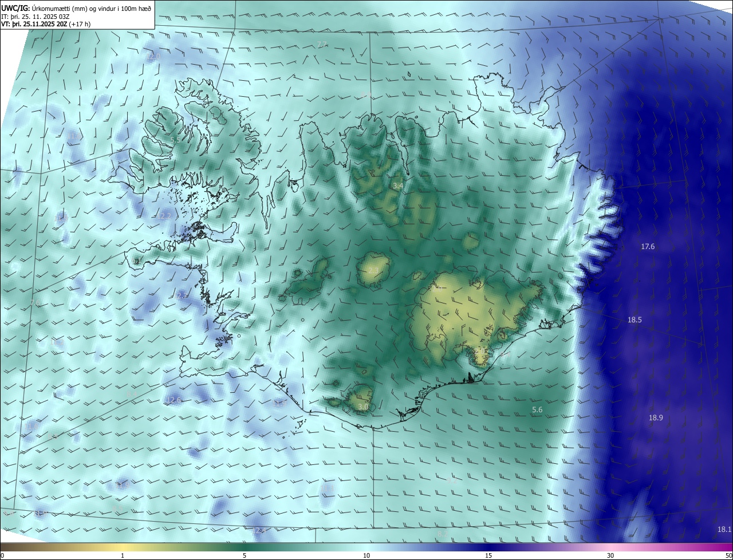Click the 12.0 value label in the northwest
733x560 pixels.
(153, 57)
